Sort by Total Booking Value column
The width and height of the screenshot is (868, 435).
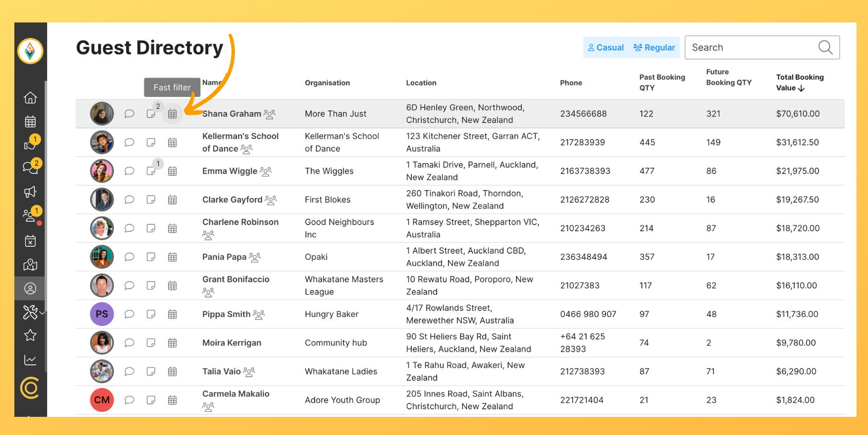(800, 82)
